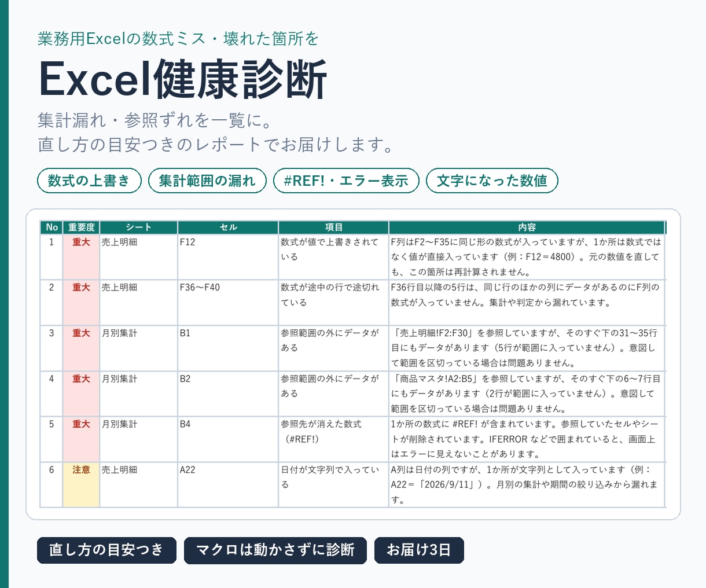Click the セル column header

pos(228,227)
